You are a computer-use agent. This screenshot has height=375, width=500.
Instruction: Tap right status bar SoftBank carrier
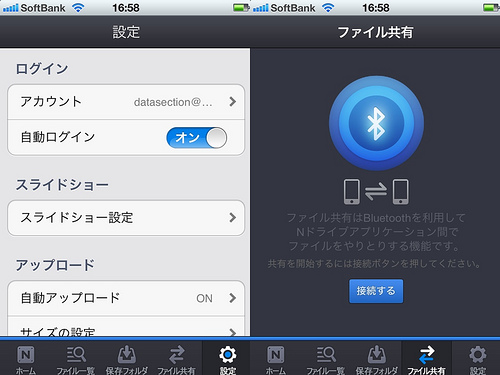(293, 7)
